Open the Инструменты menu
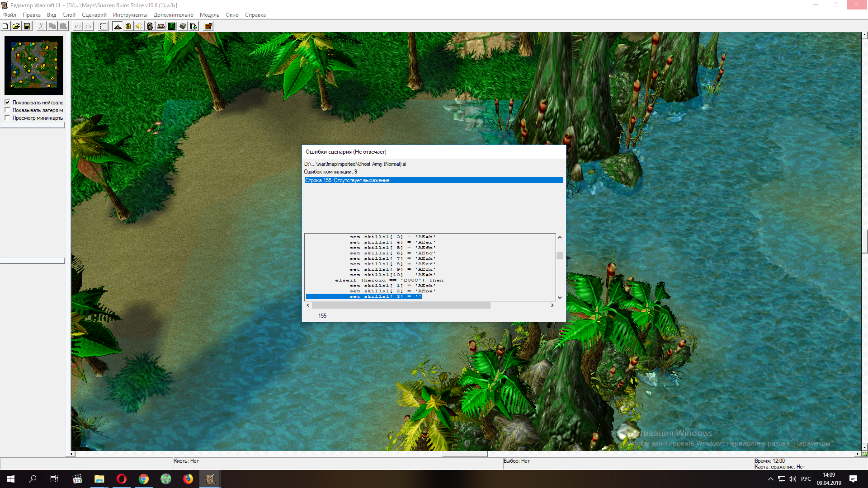The height and width of the screenshot is (488, 868). point(130,15)
